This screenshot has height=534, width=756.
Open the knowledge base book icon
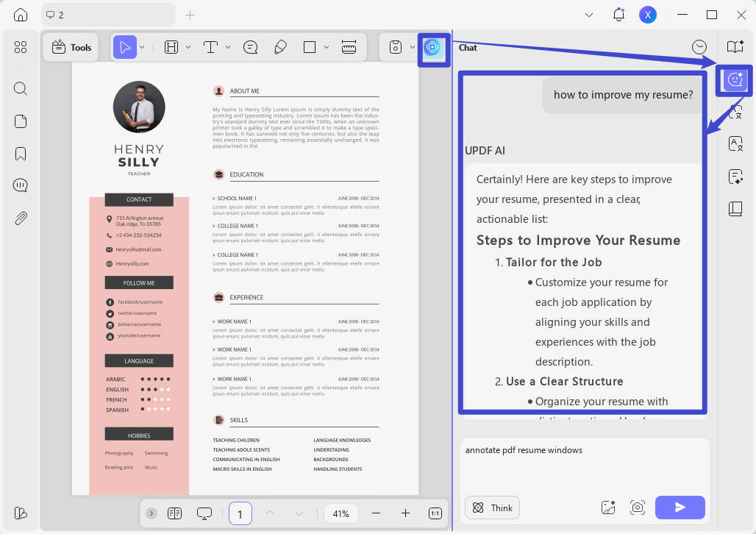[x=735, y=209]
